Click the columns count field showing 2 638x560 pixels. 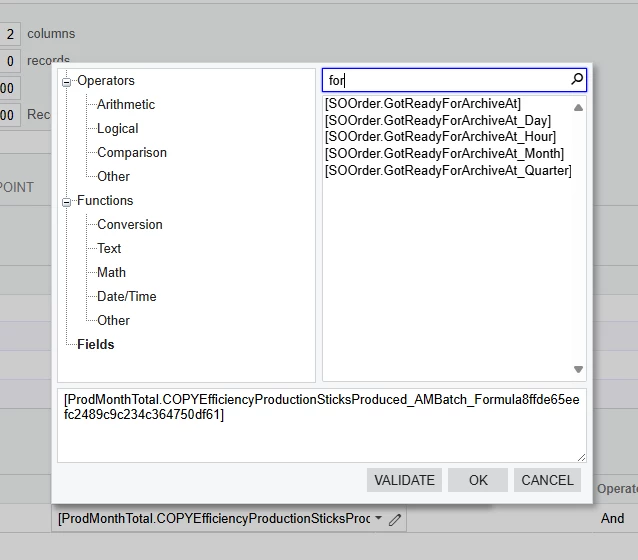pyautogui.click(x=10, y=34)
